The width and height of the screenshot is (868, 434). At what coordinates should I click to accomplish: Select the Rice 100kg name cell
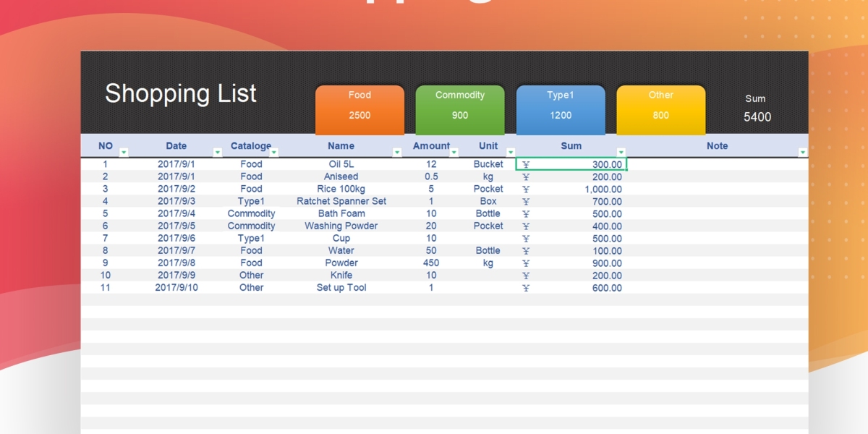tap(341, 189)
